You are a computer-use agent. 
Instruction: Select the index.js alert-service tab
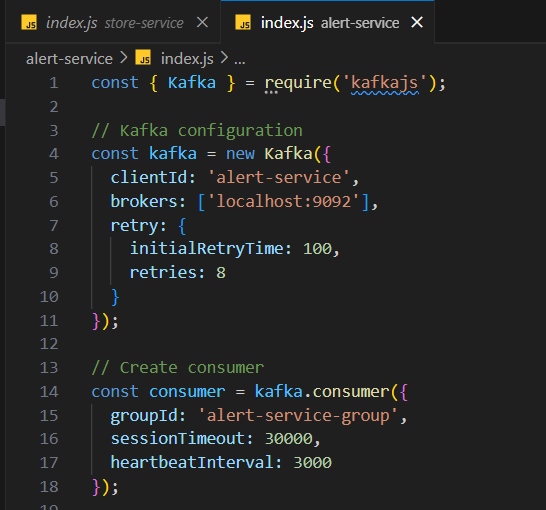[x=327, y=22]
